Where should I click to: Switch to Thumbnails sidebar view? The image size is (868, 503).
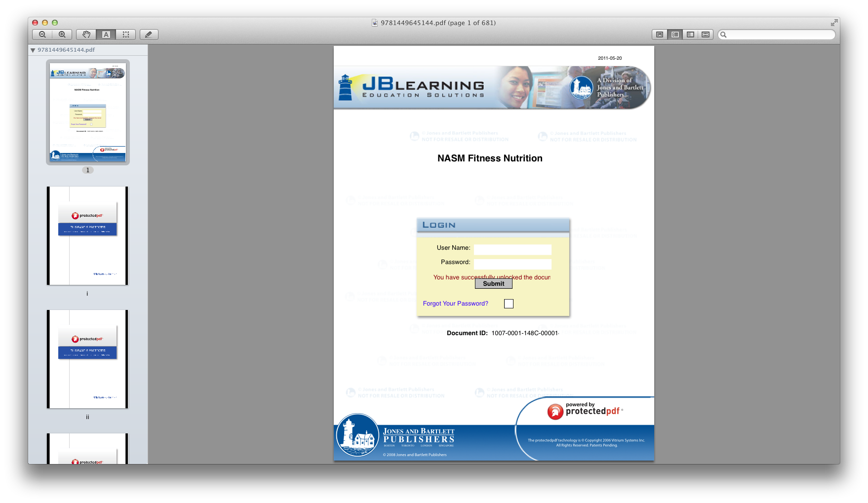675,35
